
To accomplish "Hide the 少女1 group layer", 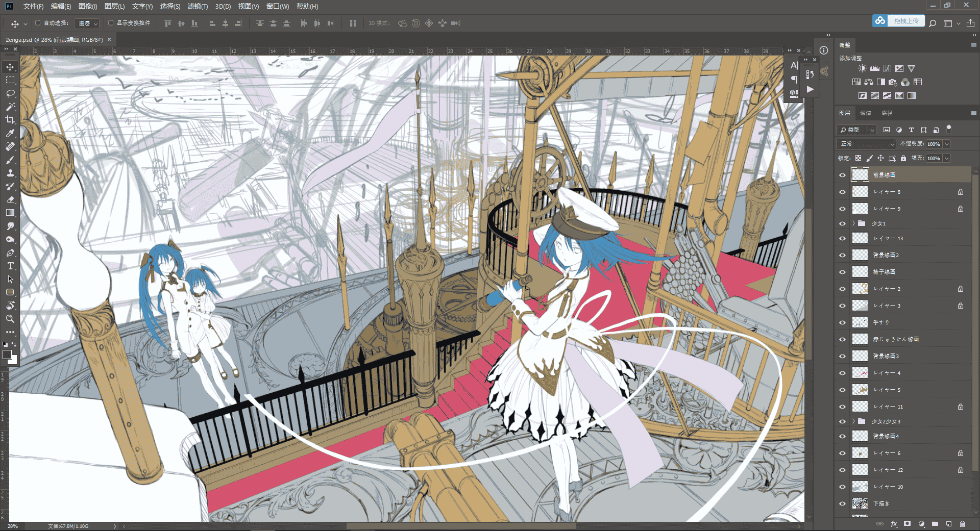I will [x=842, y=223].
